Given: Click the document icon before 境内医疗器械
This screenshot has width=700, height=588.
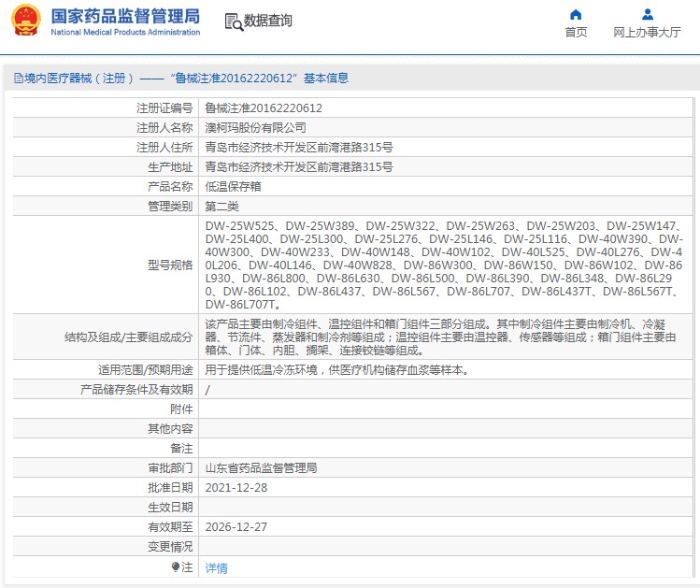Looking at the screenshot, I should [x=19, y=79].
